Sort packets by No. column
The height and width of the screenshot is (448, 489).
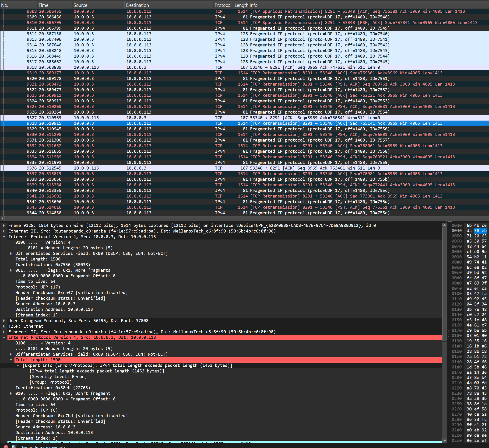tap(18, 5)
